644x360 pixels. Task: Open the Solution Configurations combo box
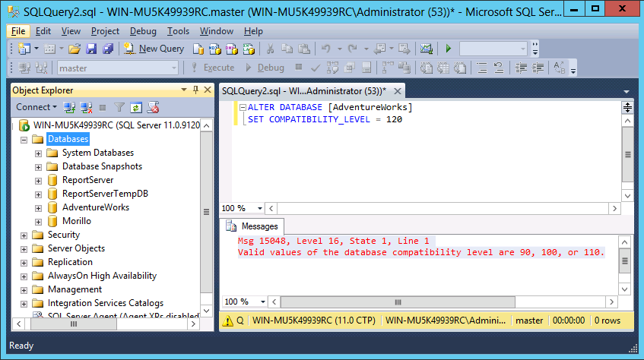(493, 49)
